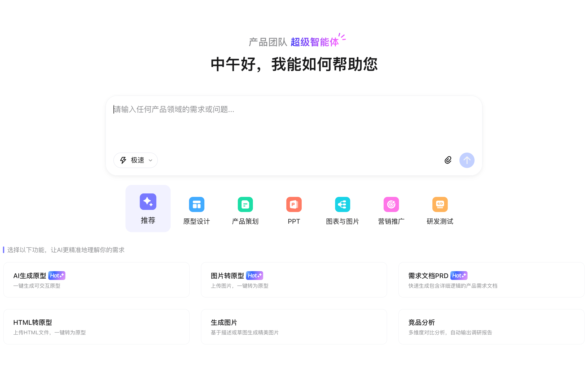Select the 推荐 sparkle icon
This screenshot has height=372, width=588.
[148, 202]
